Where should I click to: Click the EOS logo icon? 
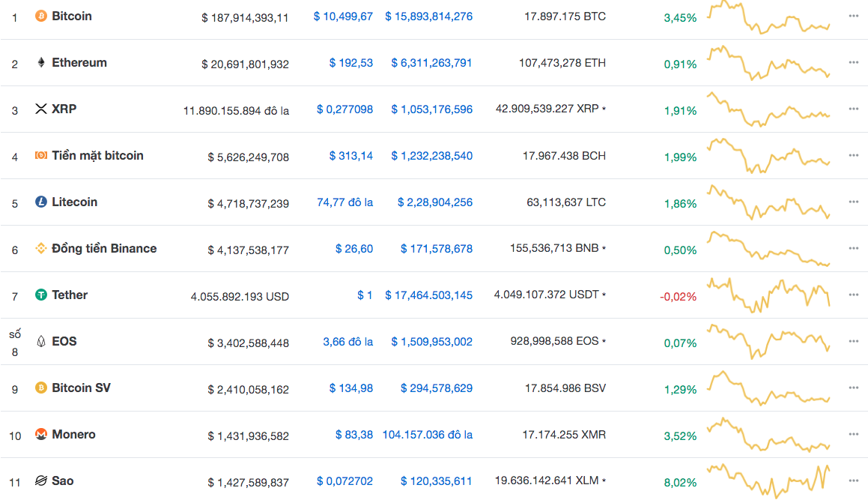coord(41,342)
